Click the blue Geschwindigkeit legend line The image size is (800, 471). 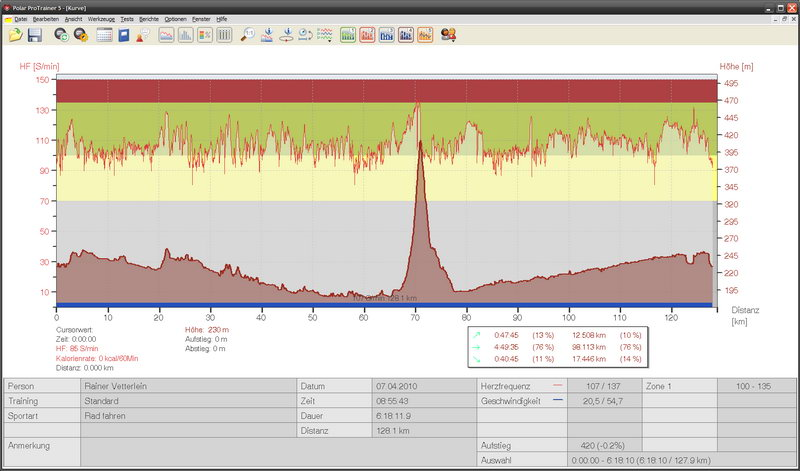point(557,399)
